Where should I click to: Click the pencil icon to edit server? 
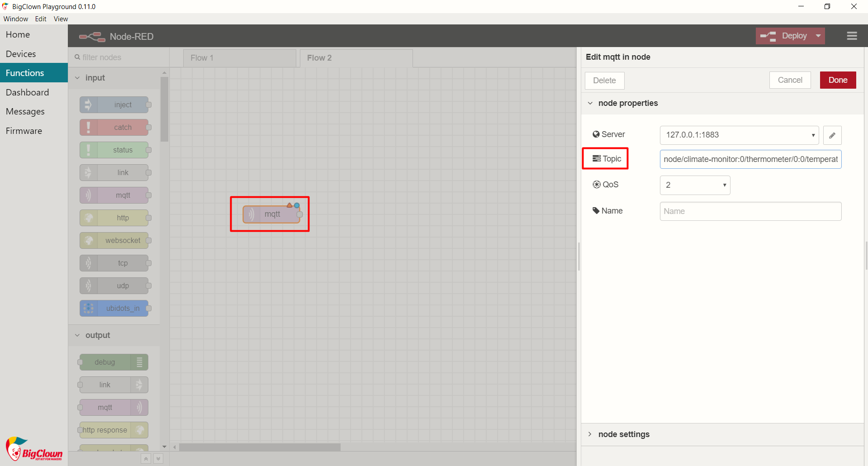click(832, 135)
